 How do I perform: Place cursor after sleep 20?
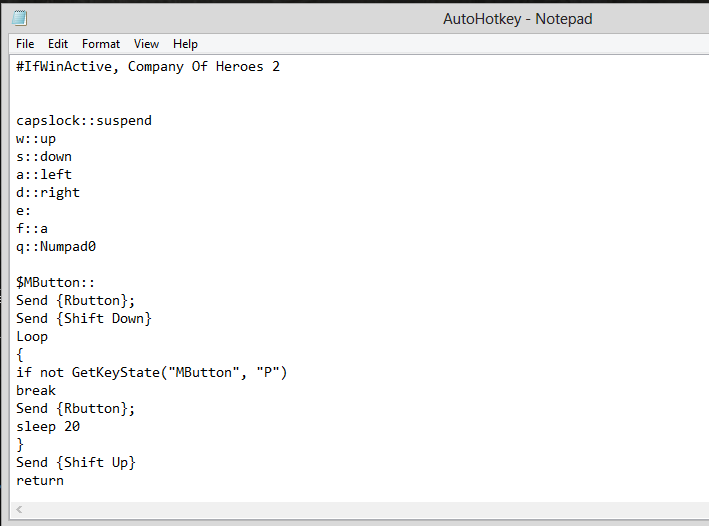click(x=80, y=426)
